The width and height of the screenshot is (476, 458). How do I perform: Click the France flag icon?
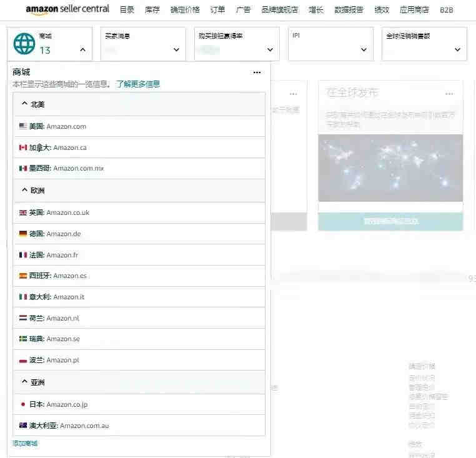pyautogui.click(x=23, y=255)
